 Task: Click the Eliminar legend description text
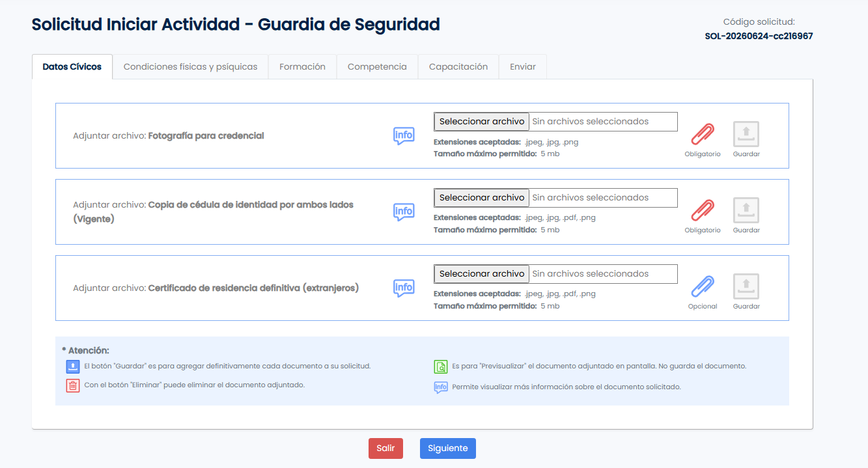[x=195, y=385]
